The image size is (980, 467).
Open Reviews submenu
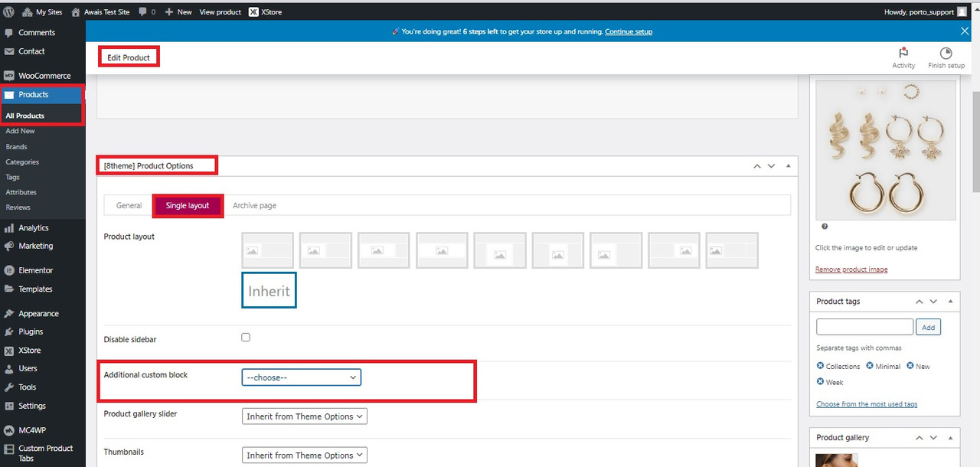[x=18, y=207]
